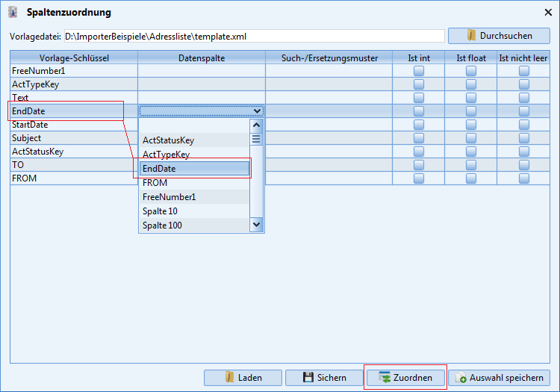Click the Datenspalte column header
The image size is (560, 392).
(202, 57)
